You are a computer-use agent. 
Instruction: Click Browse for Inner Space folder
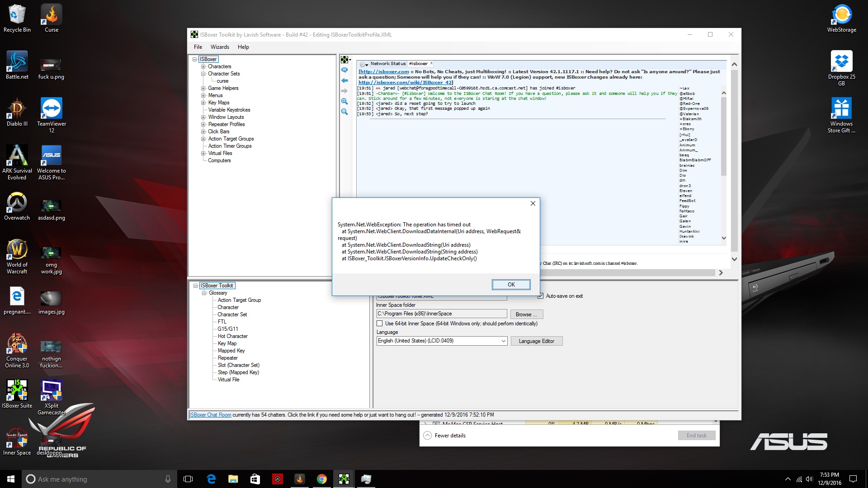[525, 314]
